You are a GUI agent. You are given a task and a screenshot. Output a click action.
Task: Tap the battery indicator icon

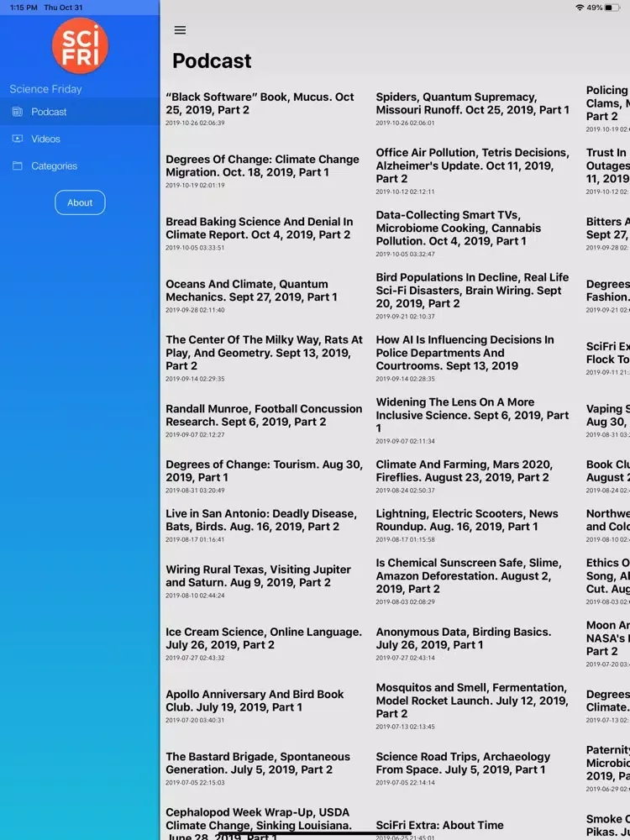pos(612,8)
